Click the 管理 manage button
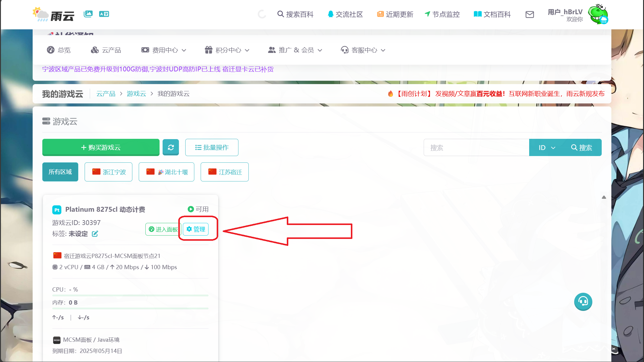Viewport: 644px width, 362px height. tap(196, 229)
